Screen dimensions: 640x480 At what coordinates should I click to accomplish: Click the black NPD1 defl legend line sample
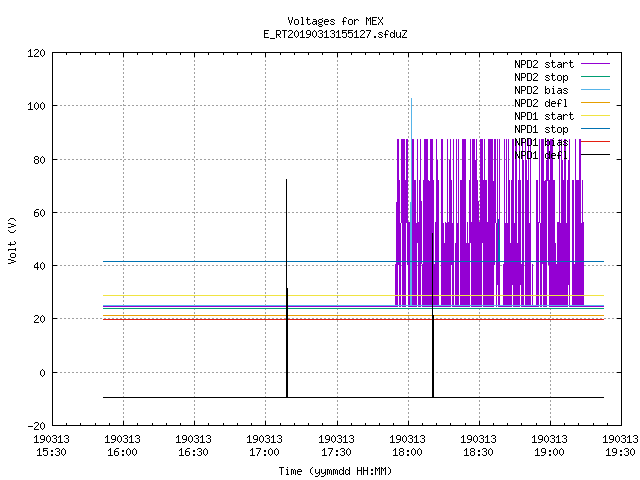tap(595, 155)
